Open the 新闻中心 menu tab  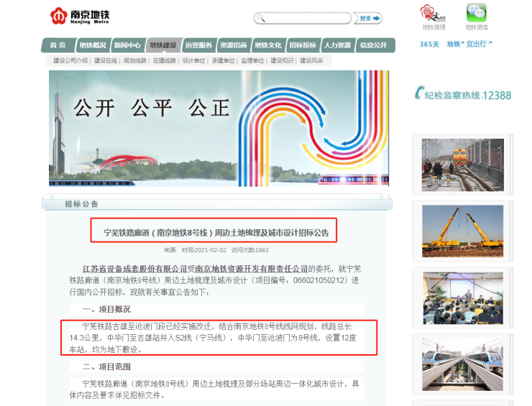pos(127,45)
